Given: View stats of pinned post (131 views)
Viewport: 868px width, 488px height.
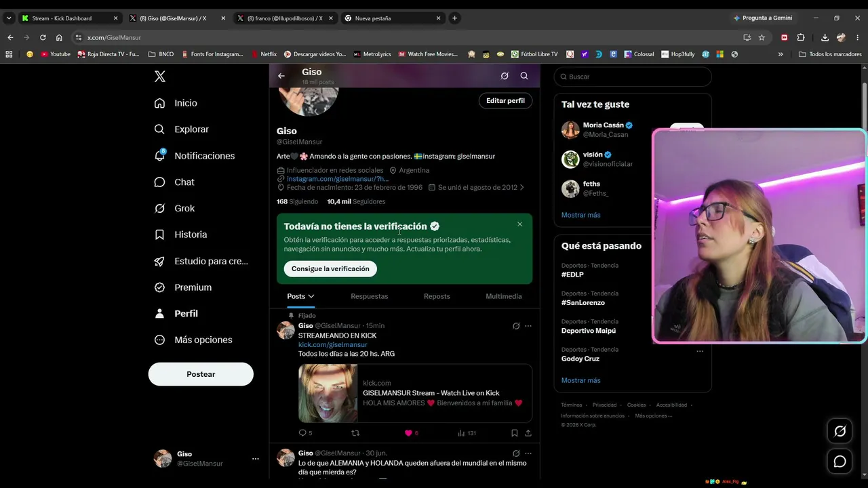Looking at the screenshot, I should pyautogui.click(x=467, y=433).
